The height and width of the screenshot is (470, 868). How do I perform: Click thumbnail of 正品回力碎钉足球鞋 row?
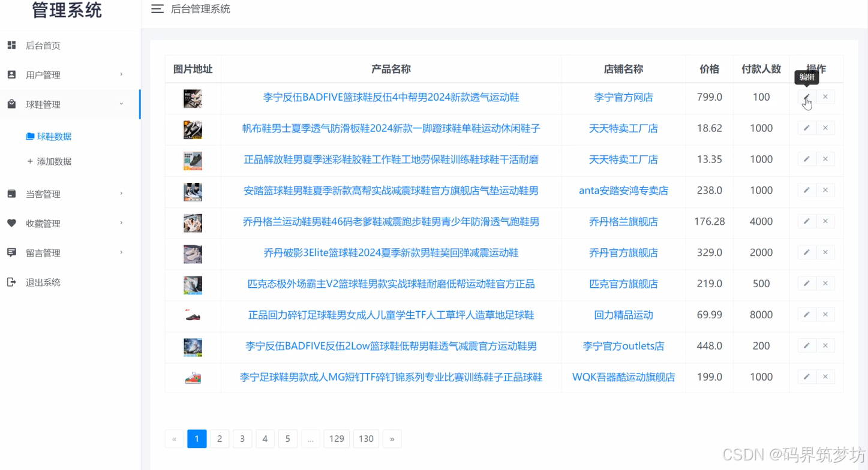click(x=193, y=316)
